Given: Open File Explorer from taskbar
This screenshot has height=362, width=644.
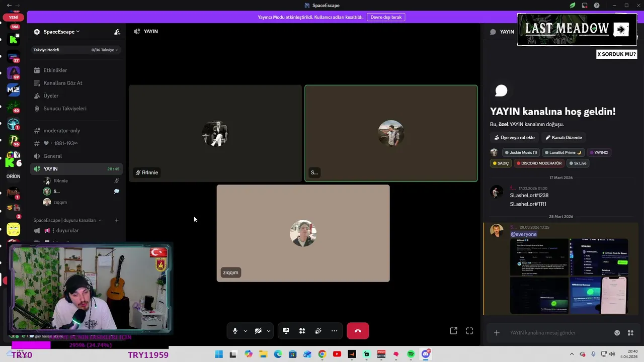Looking at the screenshot, I should tap(263, 354).
